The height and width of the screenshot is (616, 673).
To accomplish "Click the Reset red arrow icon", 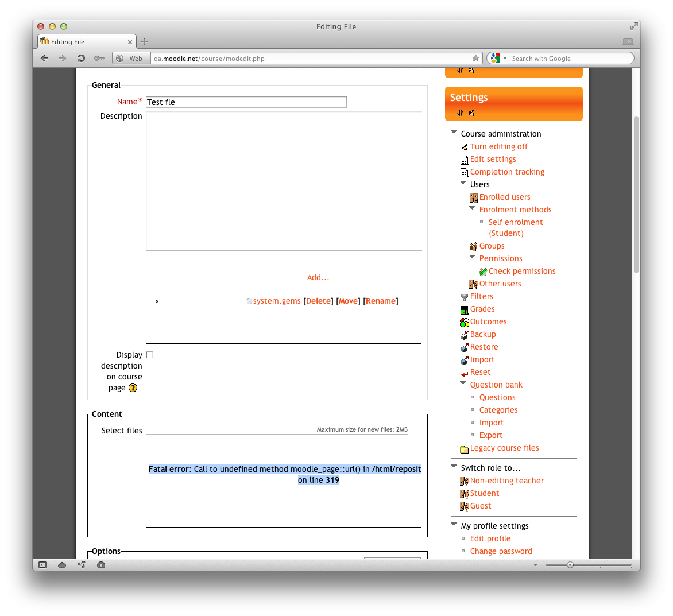I will pos(465,374).
